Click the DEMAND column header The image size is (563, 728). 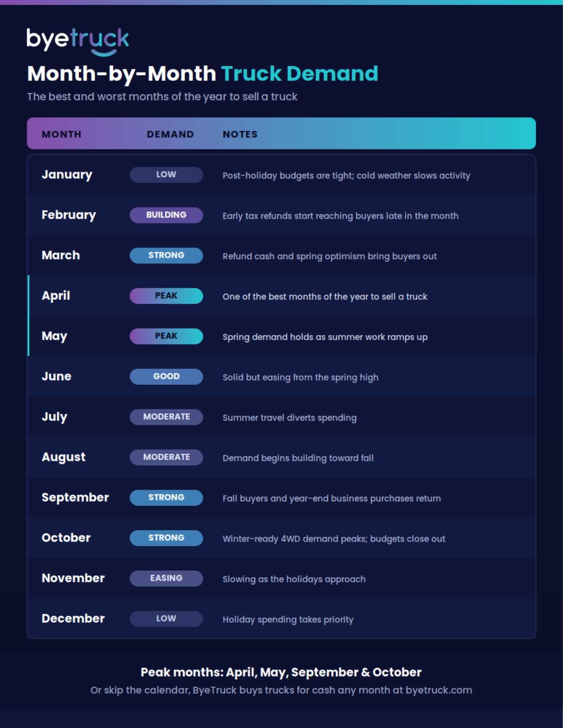coord(170,134)
